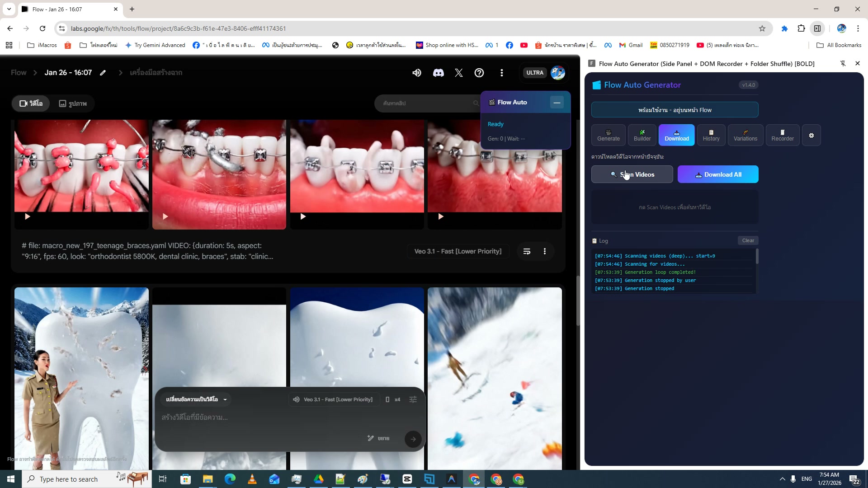
Task: Unpin the Flow Auto Generator side panel
Action: coord(843,63)
